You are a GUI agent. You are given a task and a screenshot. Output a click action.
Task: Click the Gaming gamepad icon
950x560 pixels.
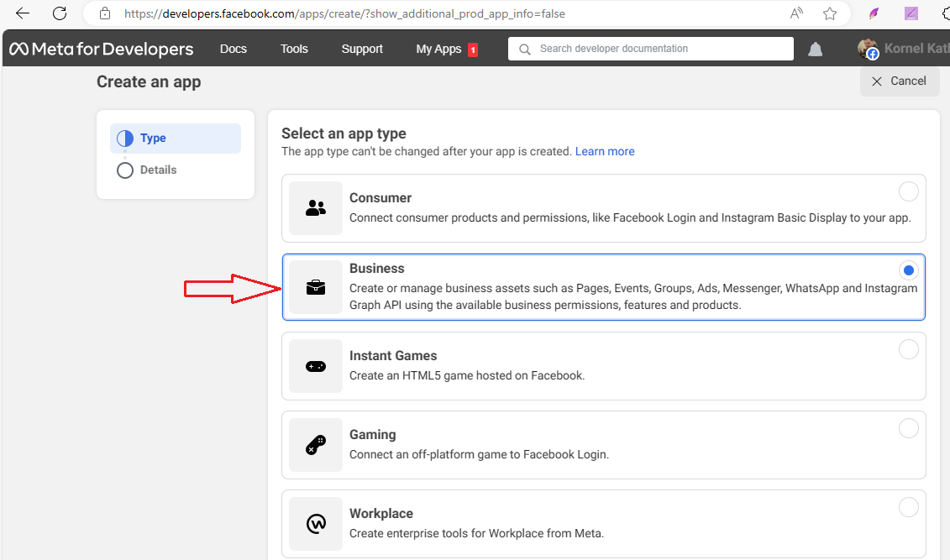316,445
